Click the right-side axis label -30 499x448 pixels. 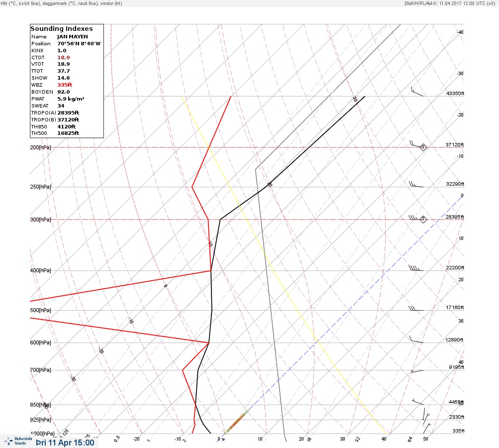click(x=460, y=74)
